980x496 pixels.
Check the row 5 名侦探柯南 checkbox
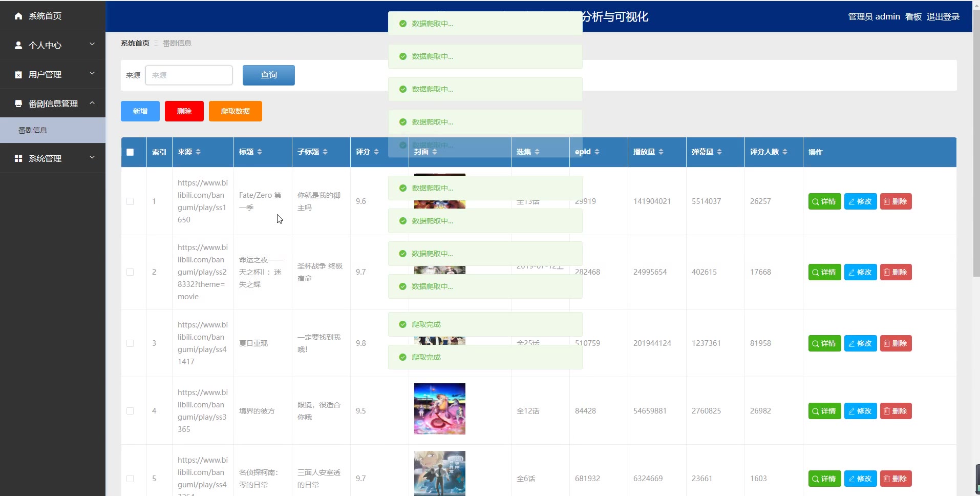click(130, 479)
